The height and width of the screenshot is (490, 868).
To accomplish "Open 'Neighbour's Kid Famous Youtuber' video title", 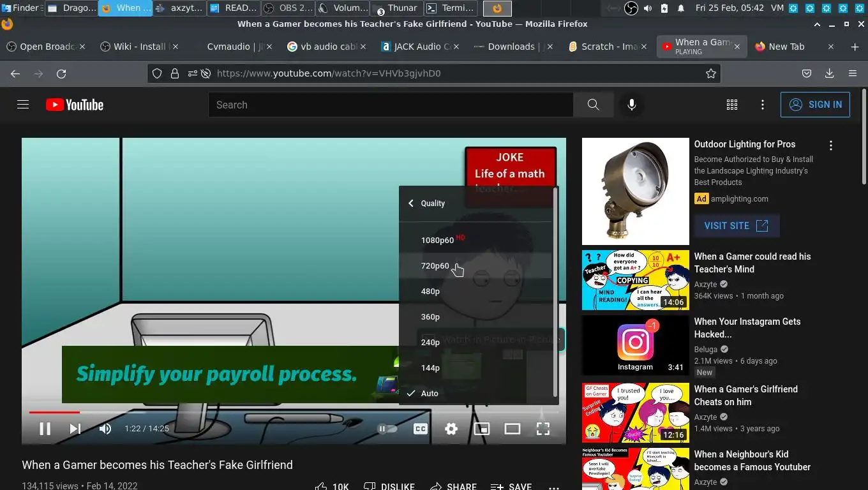I will tap(752, 461).
